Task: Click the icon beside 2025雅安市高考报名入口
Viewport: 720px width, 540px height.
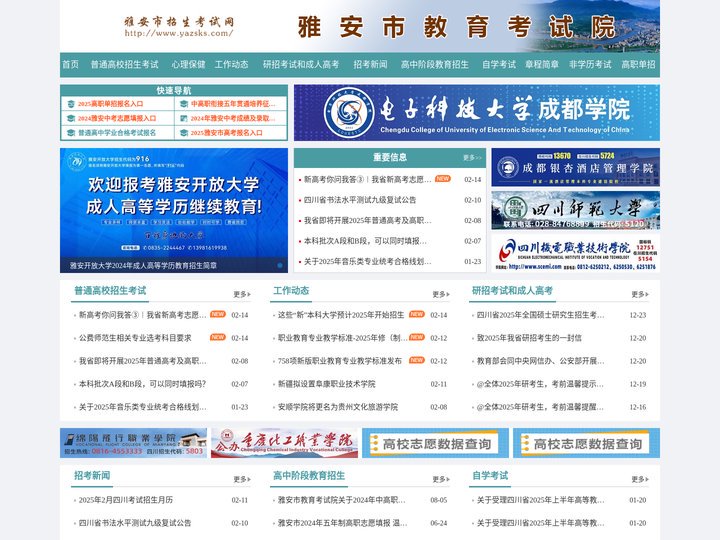Action: (184, 133)
